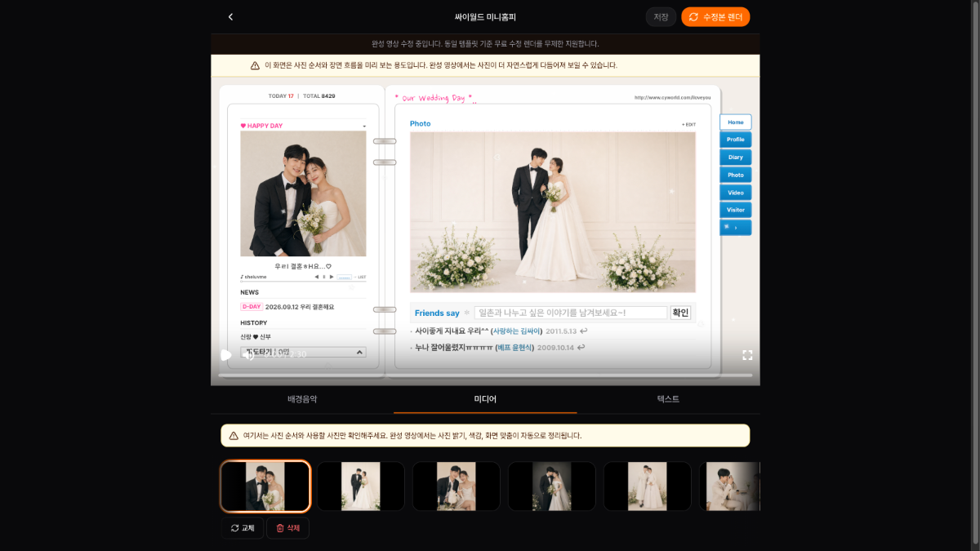980x551 pixels.
Task: Open the Visitor tab in the minihompy
Action: 736,210
